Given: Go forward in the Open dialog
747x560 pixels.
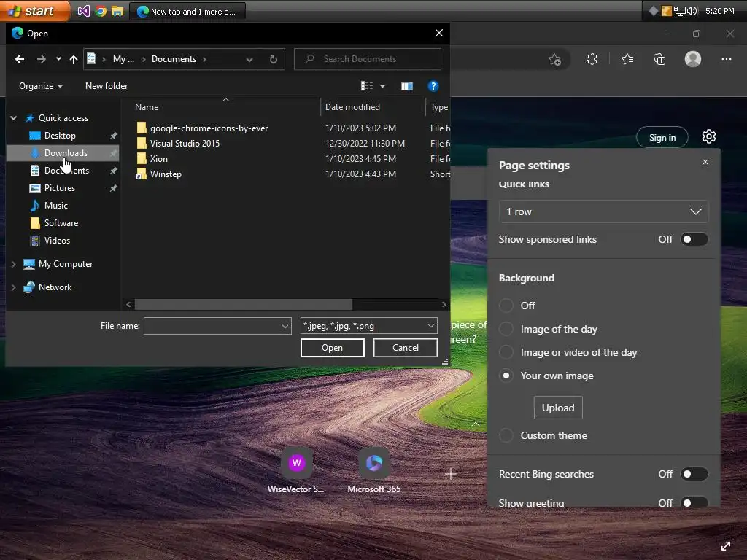Looking at the screenshot, I should (x=42, y=59).
